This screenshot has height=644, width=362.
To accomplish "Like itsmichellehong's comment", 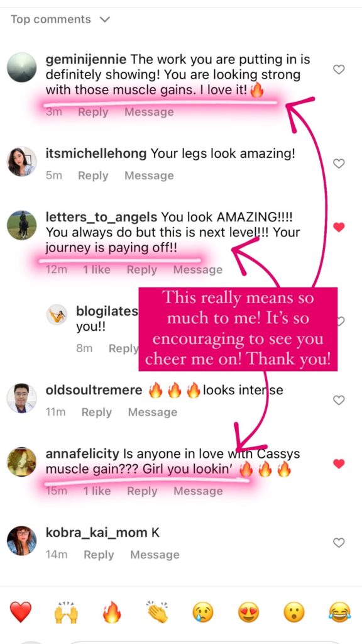I will [x=339, y=164].
